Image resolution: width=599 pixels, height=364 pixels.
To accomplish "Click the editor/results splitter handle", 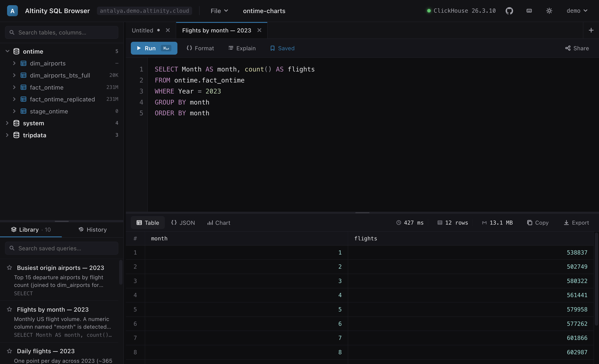I will pos(362,213).
